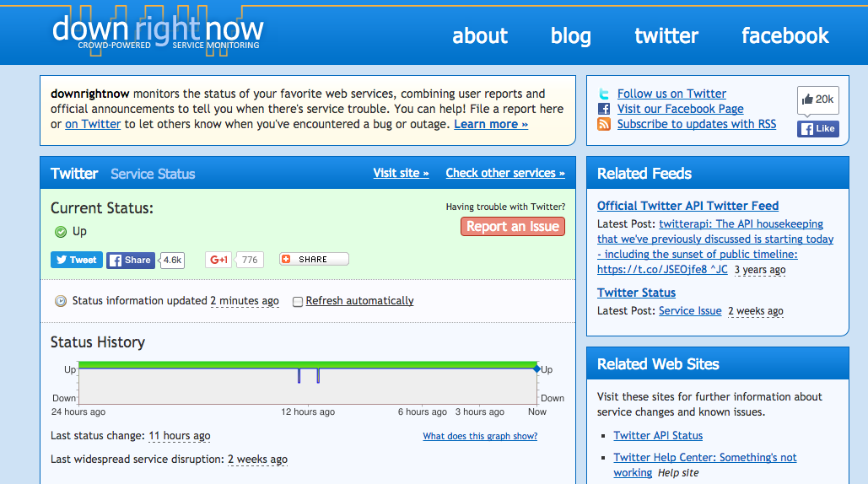Click the 3 years ago timestamp
868x484 pixels.
pyautogui.click(x=759, y=270)
